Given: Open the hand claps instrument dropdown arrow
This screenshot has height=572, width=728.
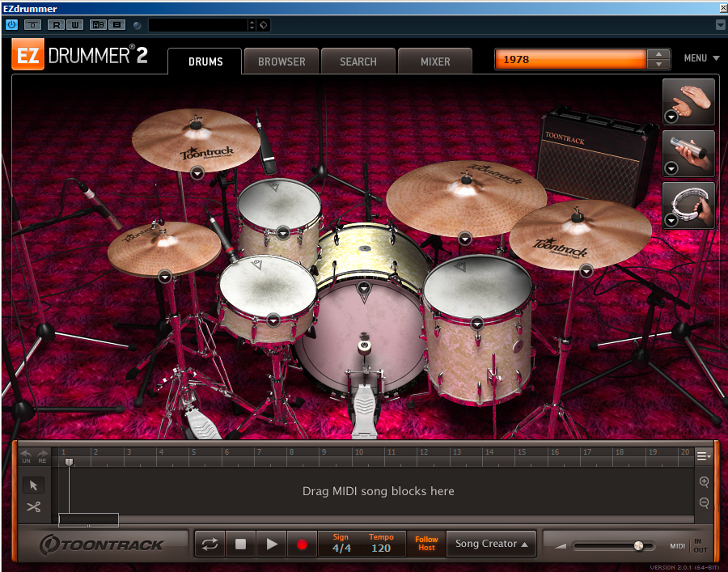Looking at the screenshot, I should click(671, 117).
